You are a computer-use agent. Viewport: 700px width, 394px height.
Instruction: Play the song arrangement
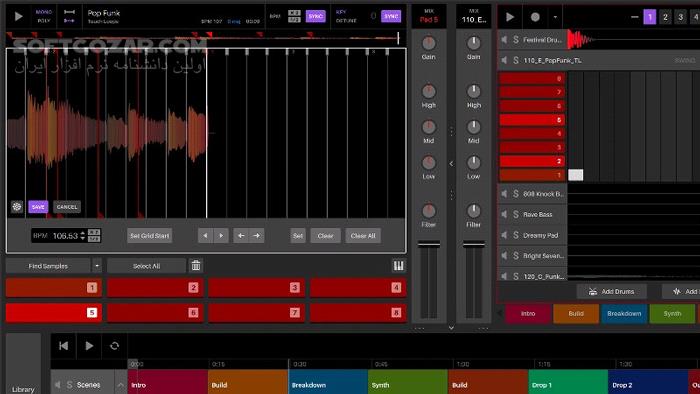tap(89, 346)
